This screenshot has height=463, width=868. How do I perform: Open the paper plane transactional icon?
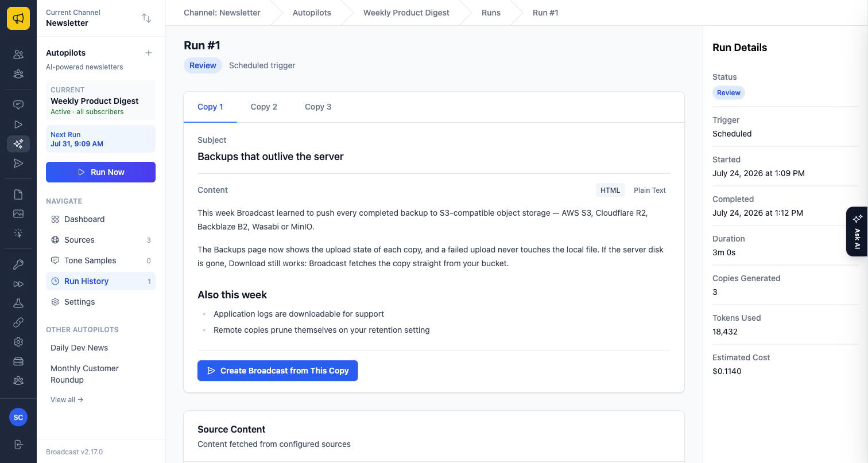[18, 164]
